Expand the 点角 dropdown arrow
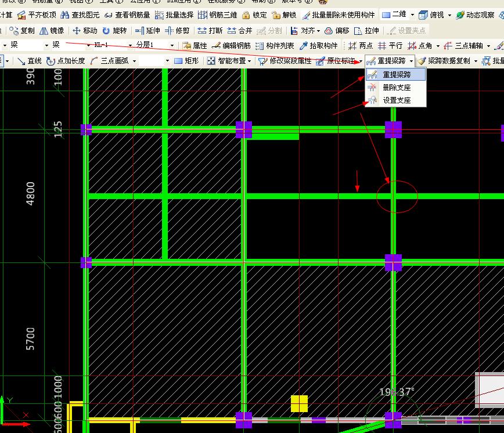The width and height of the screenshot is (504, 433). pos(438,46)
